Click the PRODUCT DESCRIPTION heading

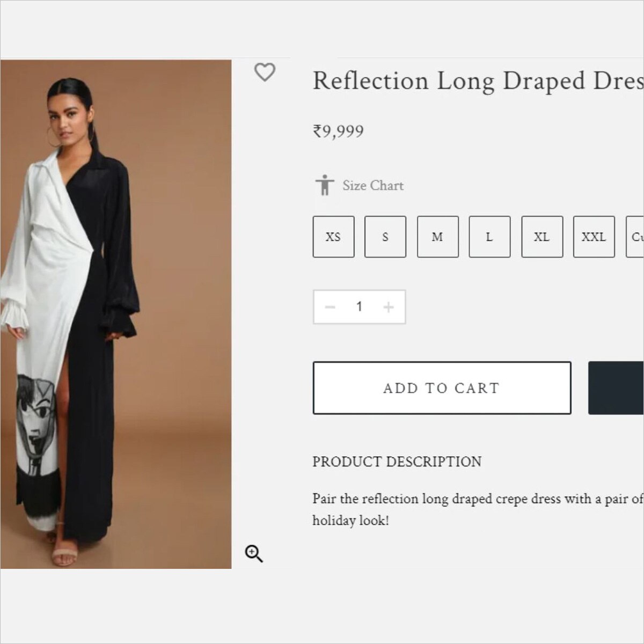coord(397,462)
